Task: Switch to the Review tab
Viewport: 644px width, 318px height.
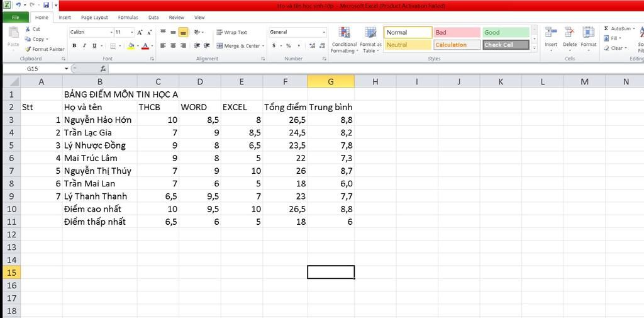Action: 177,17
